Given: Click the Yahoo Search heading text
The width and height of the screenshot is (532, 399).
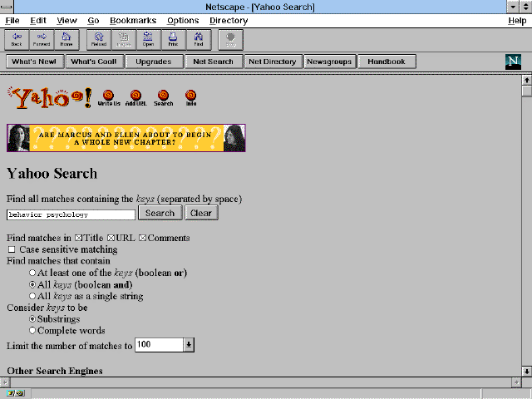Looking at the screenshot, I should [52, 174].
